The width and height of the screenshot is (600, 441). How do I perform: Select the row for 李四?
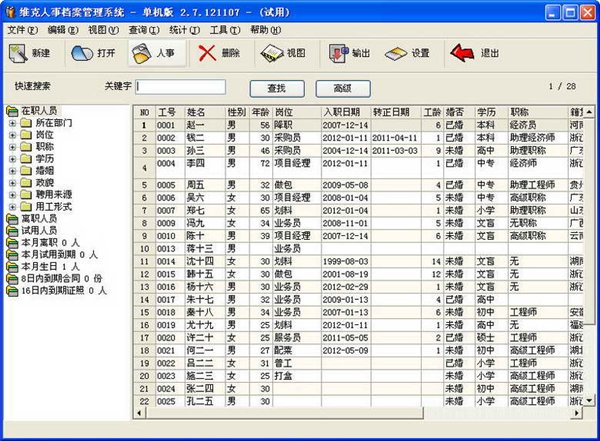coord(358,168)
